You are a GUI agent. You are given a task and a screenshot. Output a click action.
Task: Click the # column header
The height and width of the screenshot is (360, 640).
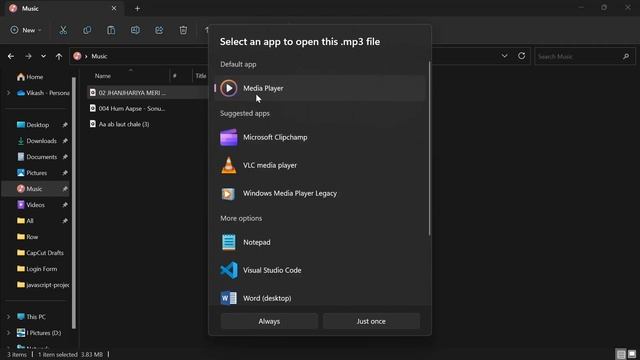point(175,76)
